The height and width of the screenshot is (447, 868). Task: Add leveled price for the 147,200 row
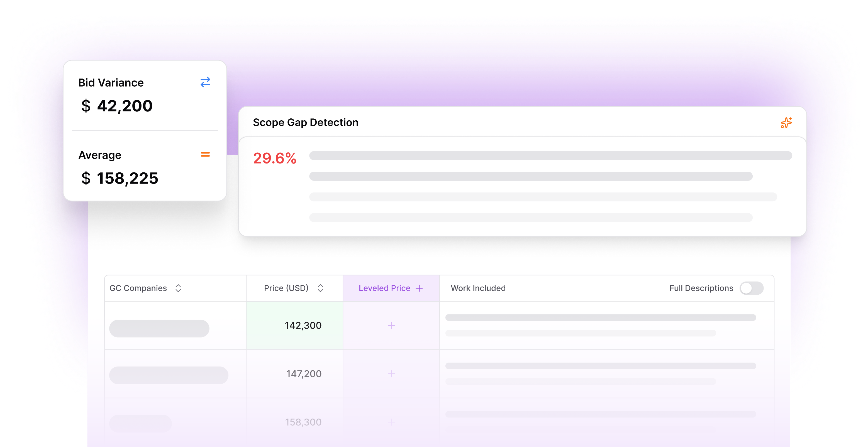(391, 373)
